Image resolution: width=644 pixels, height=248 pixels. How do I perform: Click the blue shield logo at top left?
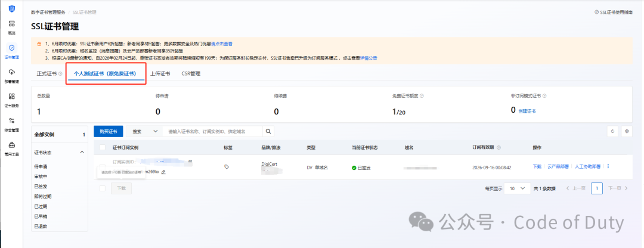click(x=11, y=8)
